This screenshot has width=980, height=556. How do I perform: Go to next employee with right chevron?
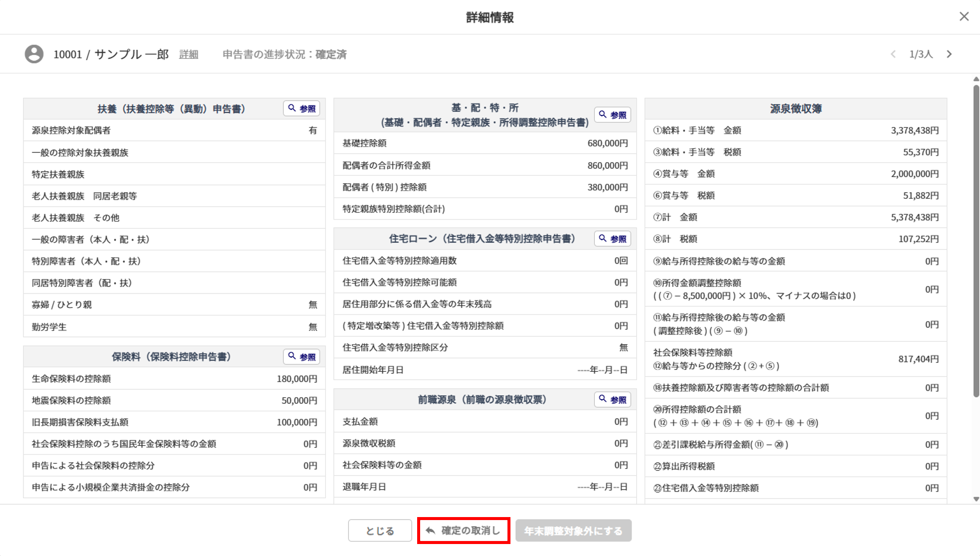949,54
